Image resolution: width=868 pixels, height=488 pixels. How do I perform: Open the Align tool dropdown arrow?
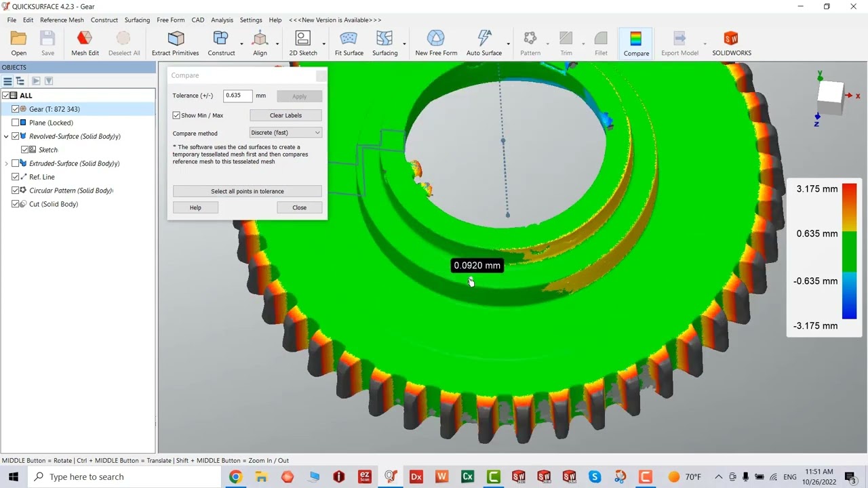click(277, 45)
